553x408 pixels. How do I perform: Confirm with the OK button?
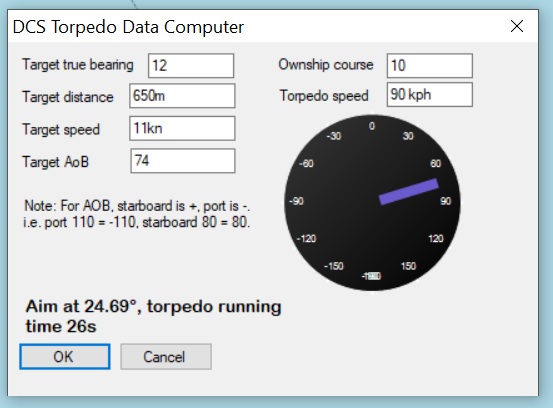[65, 357]
